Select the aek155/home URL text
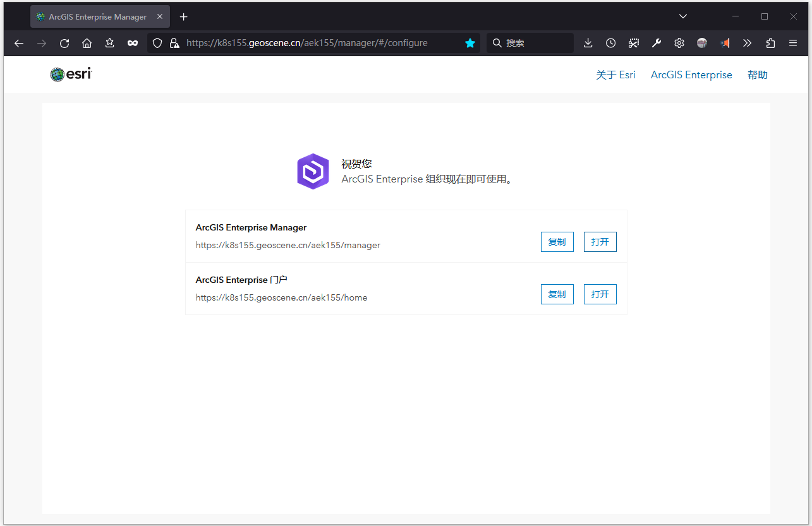 click(282, 297)
